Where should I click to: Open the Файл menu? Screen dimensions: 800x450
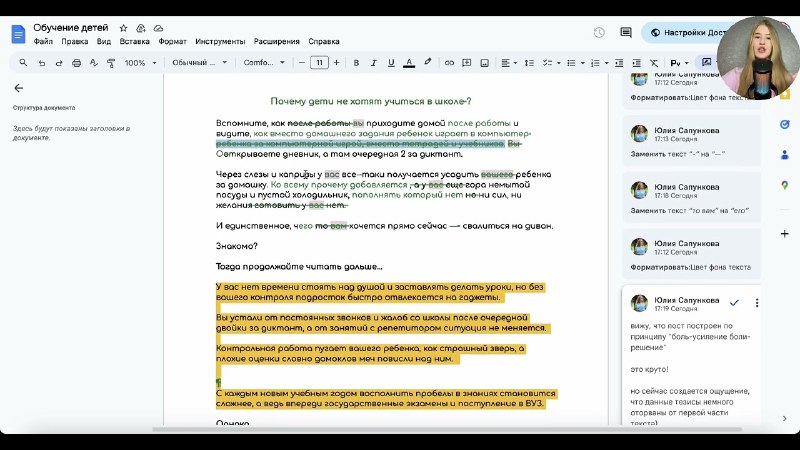[43, 41]
